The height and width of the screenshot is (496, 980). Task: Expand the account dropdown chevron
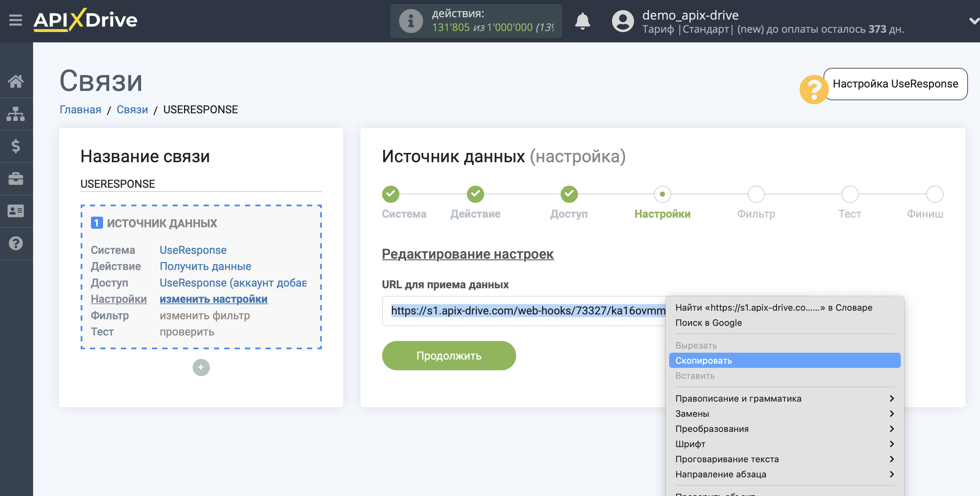974,21
